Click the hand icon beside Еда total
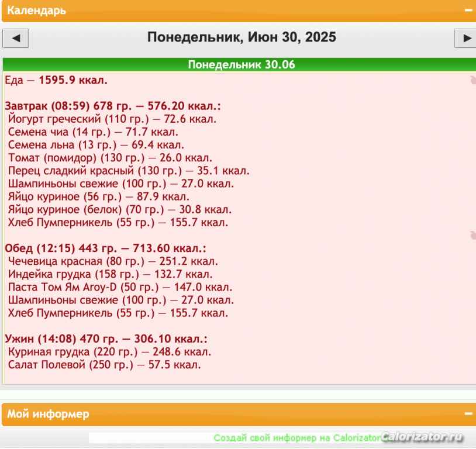 click(x=472, y=80)
